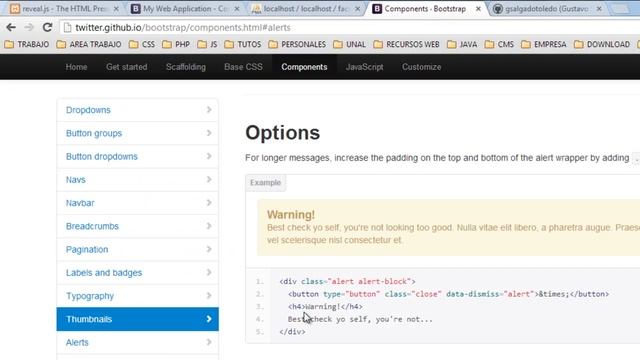Jump to Navbar in the sidebar
Viewport: 640px width, 360px height.
(138, 203)
